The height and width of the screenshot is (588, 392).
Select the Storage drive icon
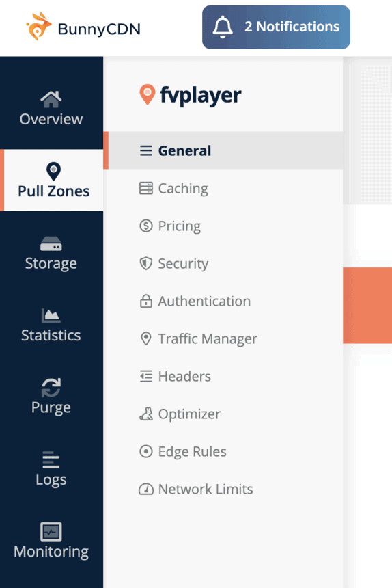click(x=51, y=244)
